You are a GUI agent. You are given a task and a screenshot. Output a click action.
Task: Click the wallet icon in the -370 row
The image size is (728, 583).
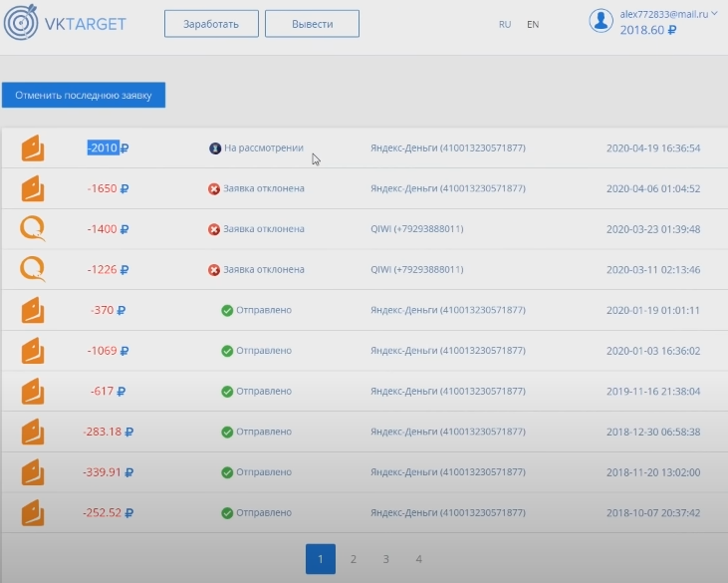(x=33, y=310)
